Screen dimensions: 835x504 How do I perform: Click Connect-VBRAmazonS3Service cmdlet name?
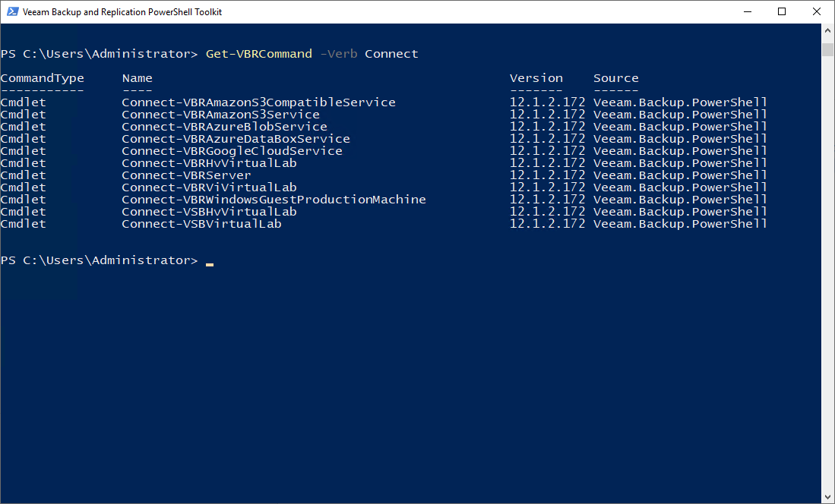220,115
